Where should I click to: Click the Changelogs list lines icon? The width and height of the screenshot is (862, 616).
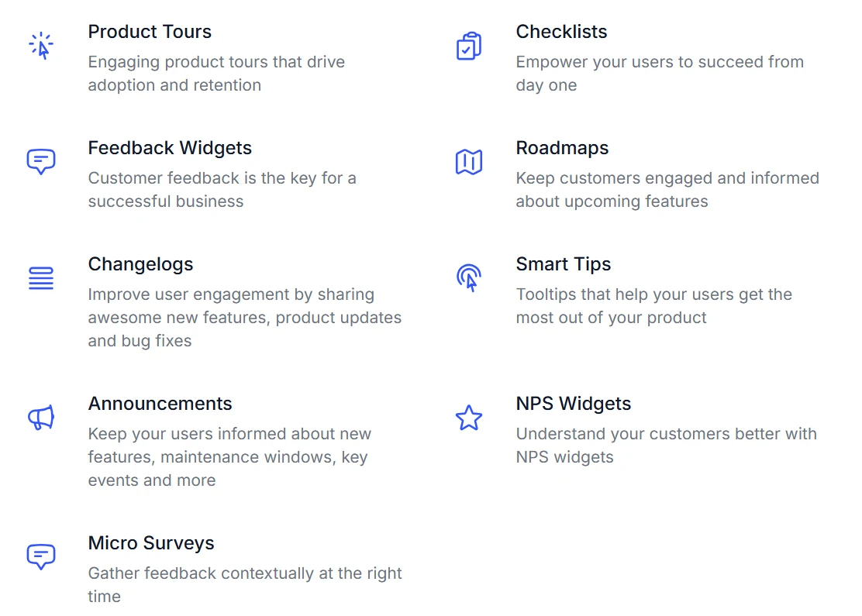(x=41, y=278)
